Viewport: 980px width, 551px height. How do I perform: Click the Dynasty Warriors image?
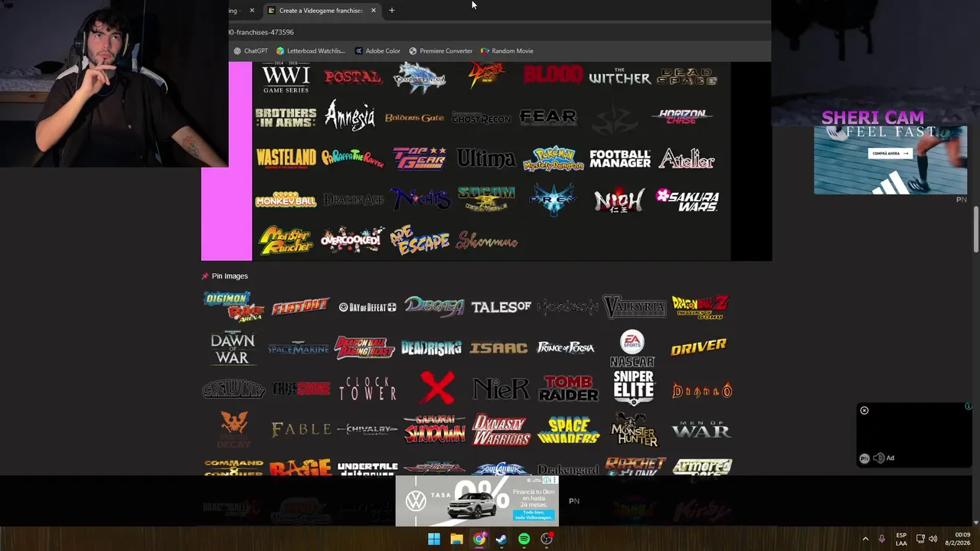click(x=501, y=429)
